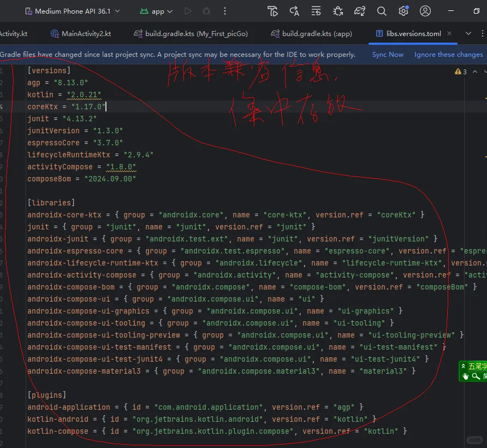Image resolution: width=487 pixels, height=448 pixels.
Task: Click Attach Debugger to Android Process icon
Action: point(337,11)
